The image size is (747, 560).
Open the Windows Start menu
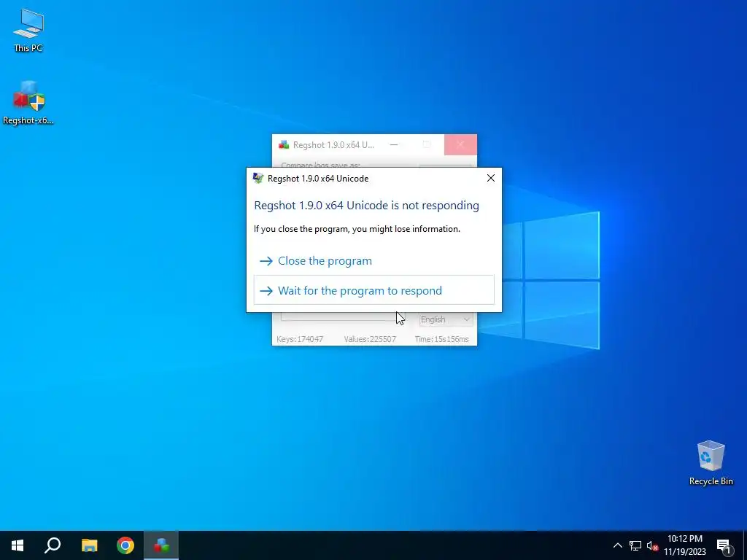pyautogui.click(x=18, y=545)
